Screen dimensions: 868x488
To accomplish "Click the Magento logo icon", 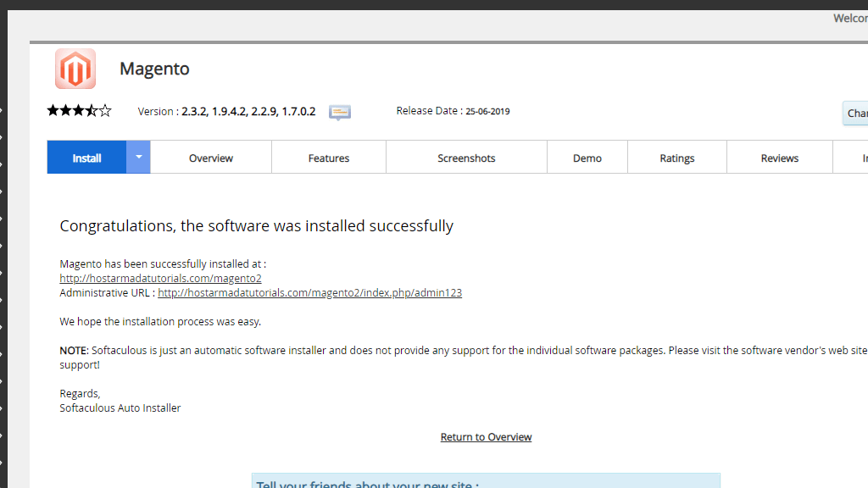I will [75, 69].
